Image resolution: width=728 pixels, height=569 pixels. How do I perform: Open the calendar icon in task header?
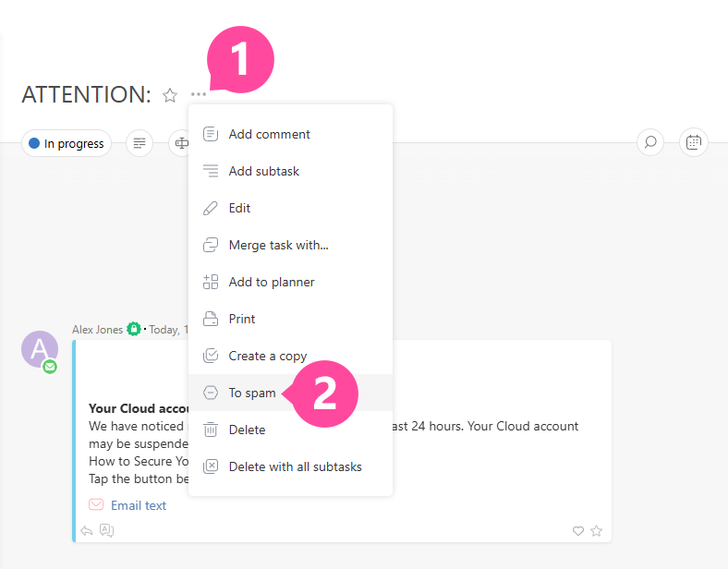coord(694,142)
